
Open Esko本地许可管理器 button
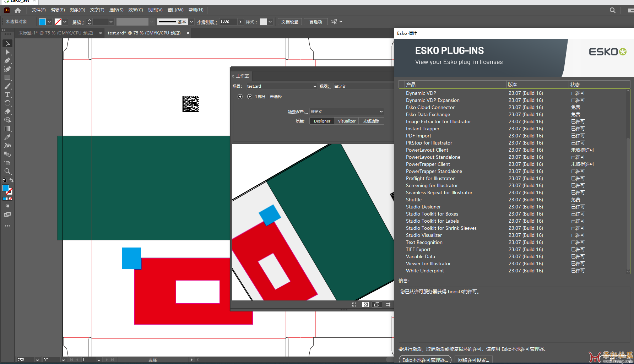pos(425,360)
